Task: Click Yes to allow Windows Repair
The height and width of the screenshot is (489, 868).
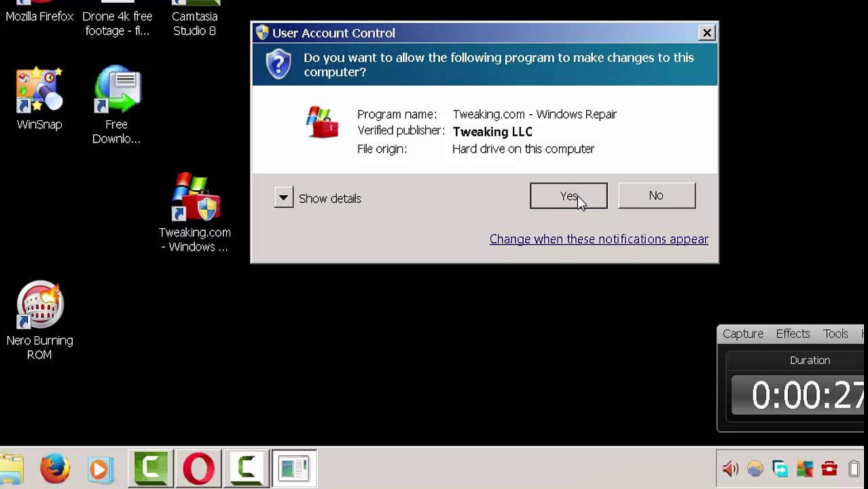Action: tap(568, 196)
